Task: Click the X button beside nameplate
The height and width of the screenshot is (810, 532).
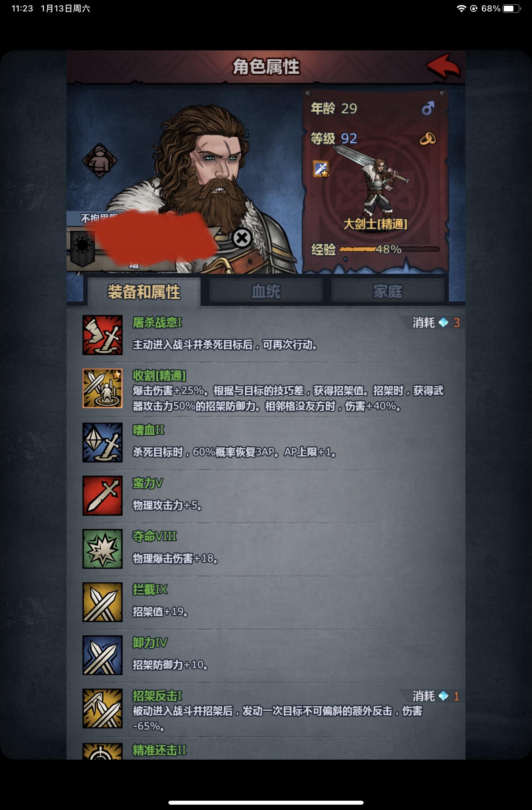Action: click(x=242, y=238)
